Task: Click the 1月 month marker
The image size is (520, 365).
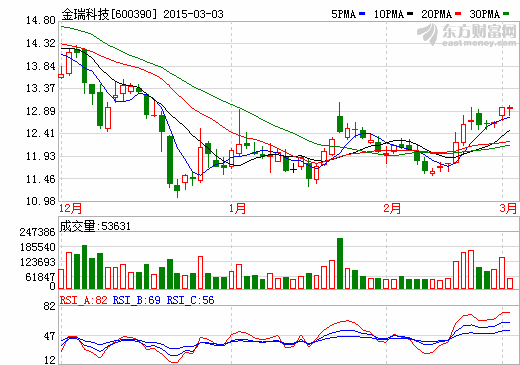Action: pos(237,209)
